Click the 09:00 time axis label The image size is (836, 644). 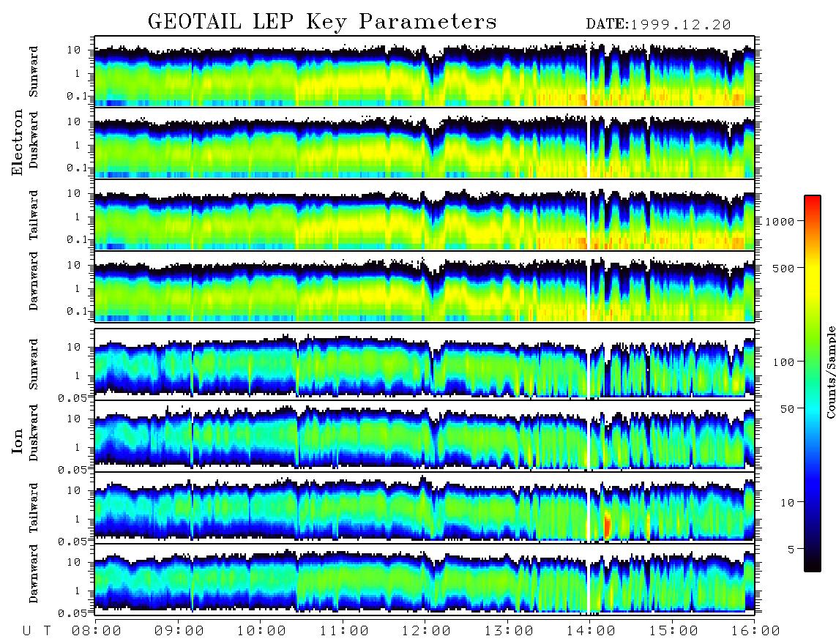pos(179,631)
